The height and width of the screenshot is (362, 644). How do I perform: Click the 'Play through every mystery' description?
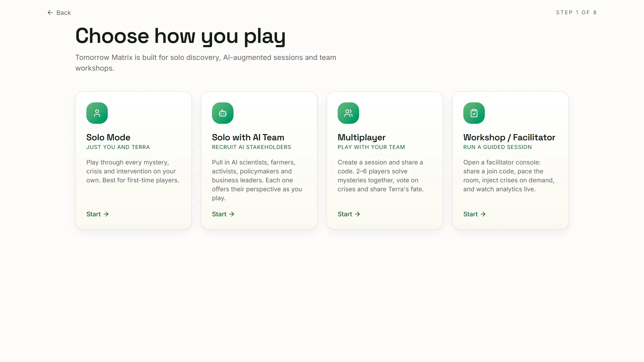pos(133,171)
